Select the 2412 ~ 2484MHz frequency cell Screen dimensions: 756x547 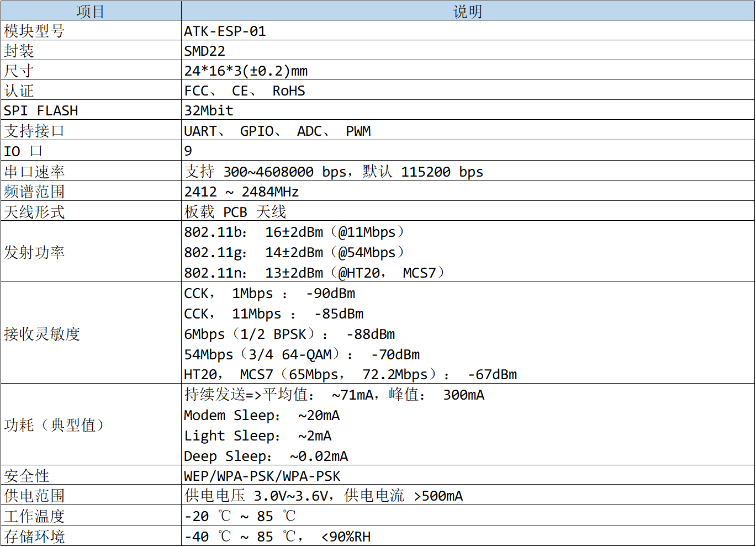tap(241, 192)
